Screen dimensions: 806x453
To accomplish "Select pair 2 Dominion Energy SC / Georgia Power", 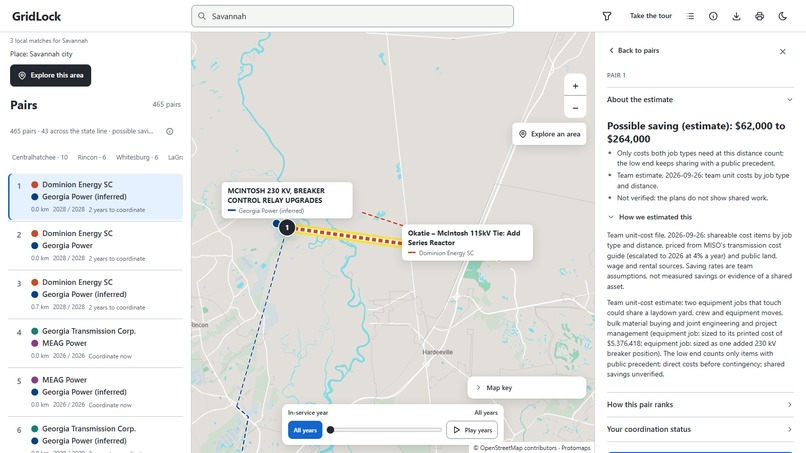I will point(96,246).
